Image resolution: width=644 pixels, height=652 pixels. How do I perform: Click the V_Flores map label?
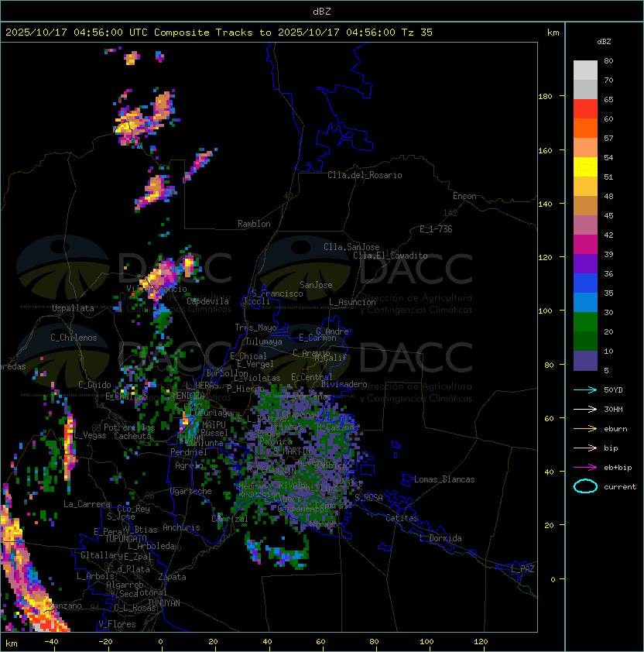pyautogui.click(x=117, y=623)
